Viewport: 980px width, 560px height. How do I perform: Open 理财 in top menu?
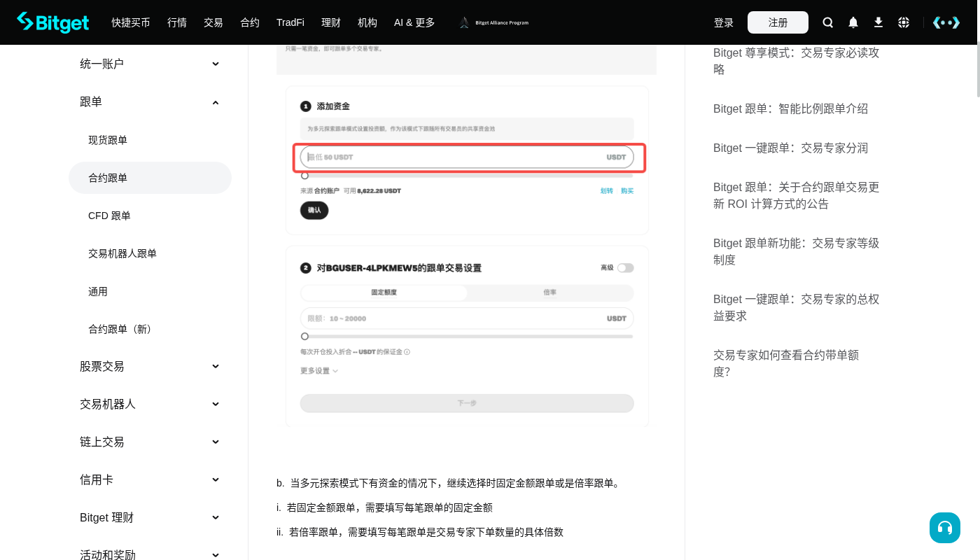click(331, 22)
